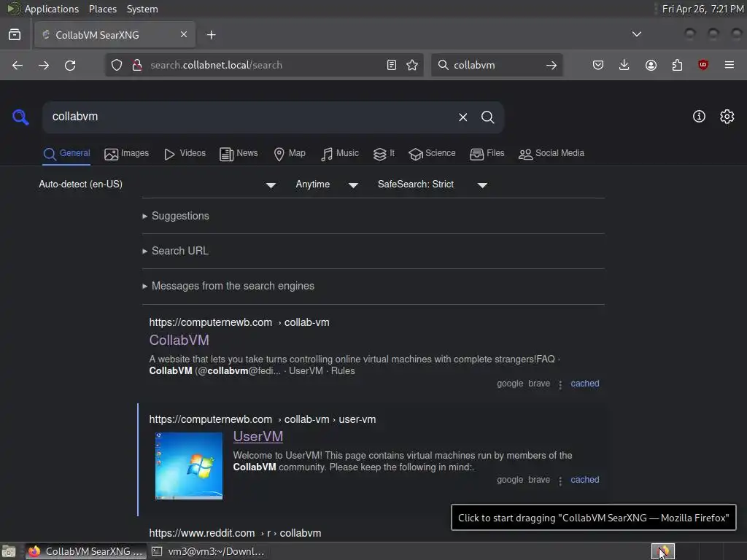Image resolution: width=747 pixels, height=560 pixels.
Task: Go forward using Firefox forward arrow
Action: [x=44, y=65]
